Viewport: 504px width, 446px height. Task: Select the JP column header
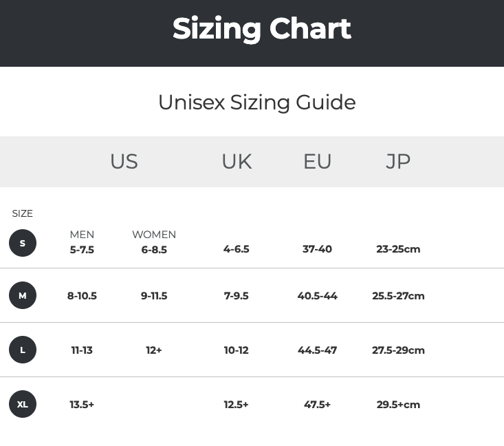[x=398, y=161]
